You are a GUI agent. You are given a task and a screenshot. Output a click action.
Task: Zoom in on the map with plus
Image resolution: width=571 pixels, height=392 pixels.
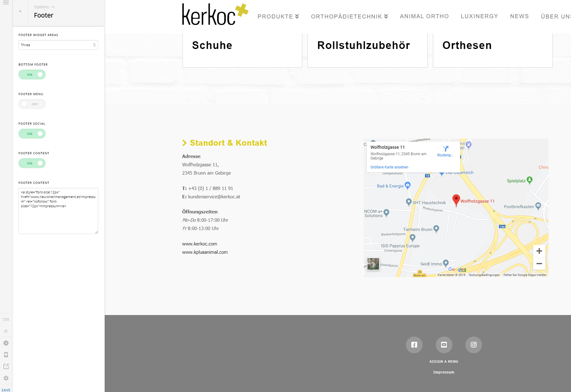coord(539,251)
